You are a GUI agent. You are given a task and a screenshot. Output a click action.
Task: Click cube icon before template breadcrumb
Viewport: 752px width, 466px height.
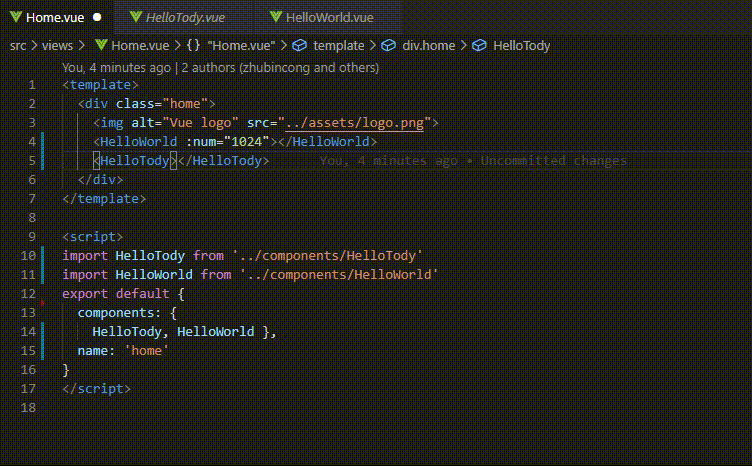pos(300,46)
